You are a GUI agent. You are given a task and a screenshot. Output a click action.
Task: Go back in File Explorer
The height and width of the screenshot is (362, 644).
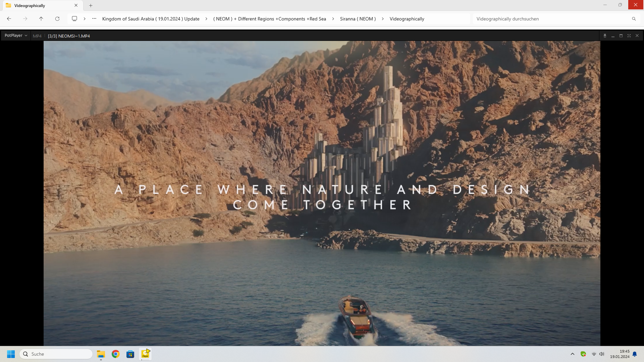9,19
